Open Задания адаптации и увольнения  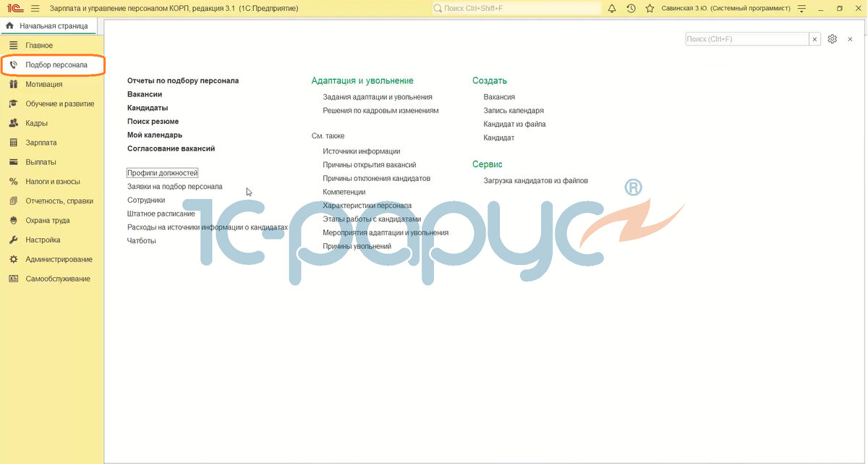point(378,97)
